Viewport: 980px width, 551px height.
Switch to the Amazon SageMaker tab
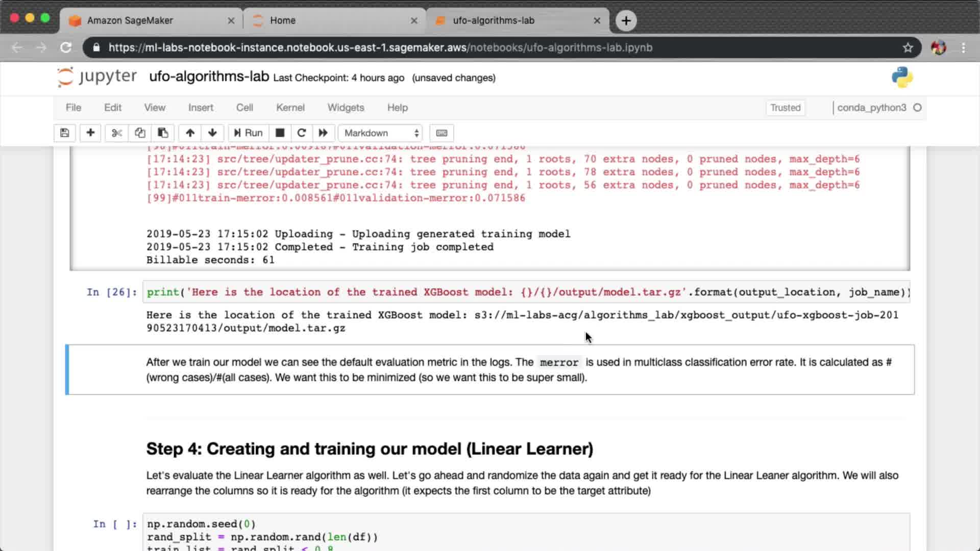click(x=130, y=20)
